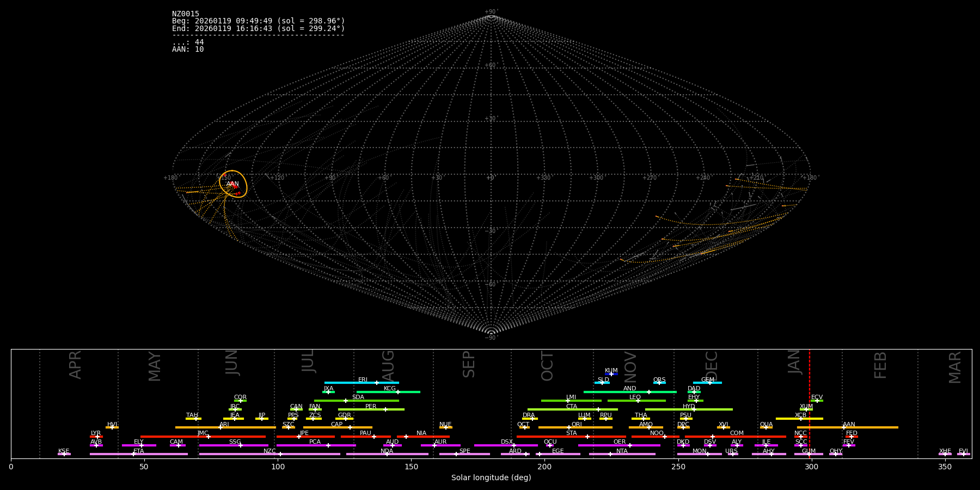Select the NZC shower label

click(x=270, y=451)
